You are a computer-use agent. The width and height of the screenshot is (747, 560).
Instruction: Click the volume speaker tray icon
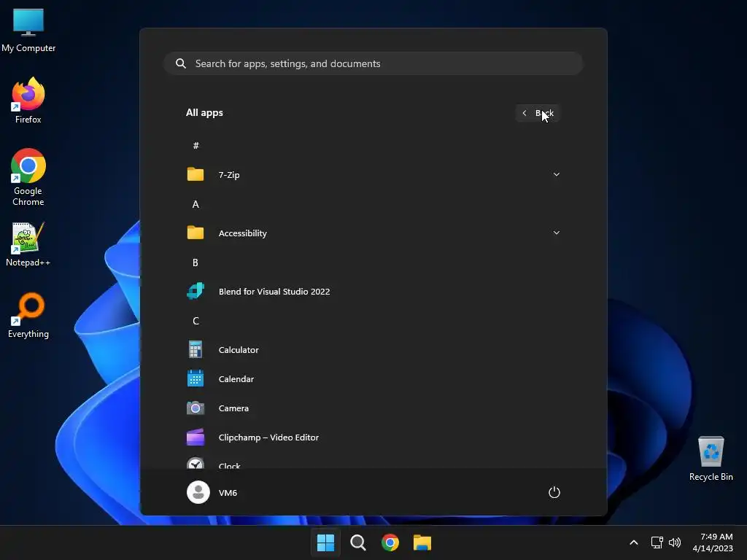(x=675, y=542)
